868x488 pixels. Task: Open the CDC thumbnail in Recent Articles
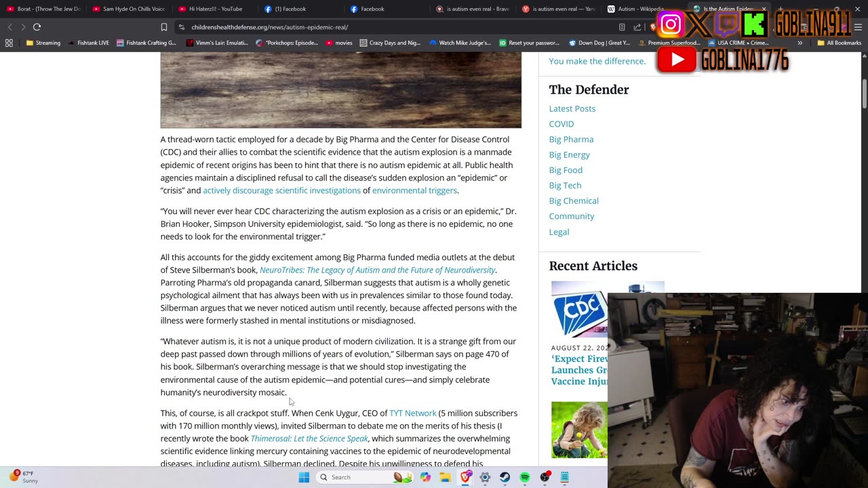[579, 310]
